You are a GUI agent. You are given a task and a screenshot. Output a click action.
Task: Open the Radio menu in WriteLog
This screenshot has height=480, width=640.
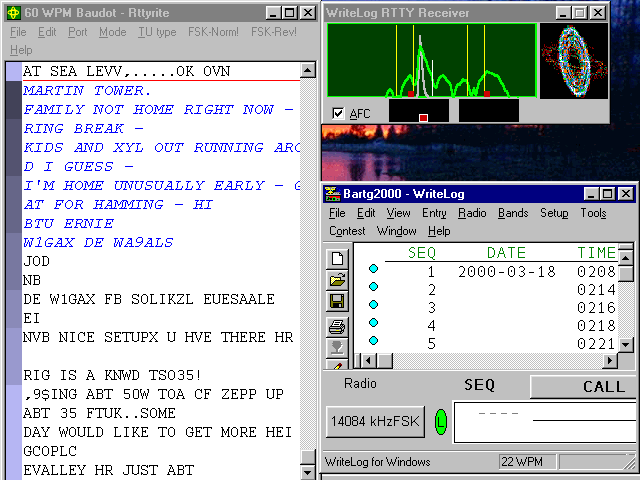[472, 213]
